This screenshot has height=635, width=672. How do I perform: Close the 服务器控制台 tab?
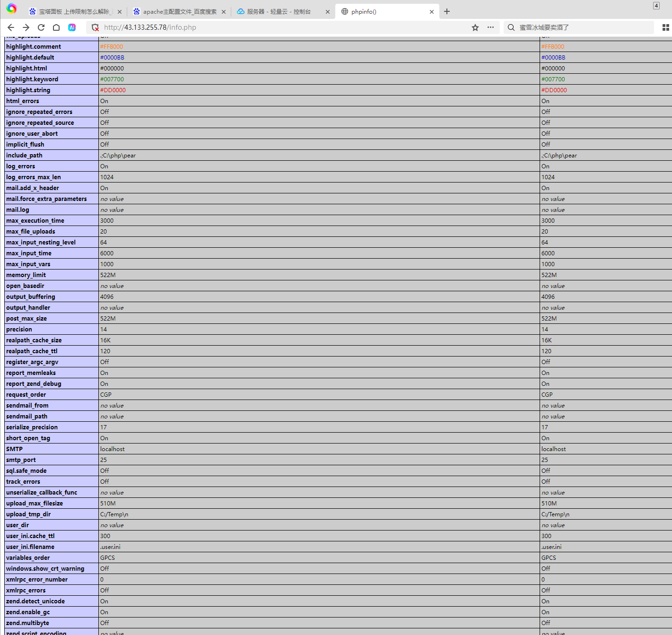coord(327,11)
